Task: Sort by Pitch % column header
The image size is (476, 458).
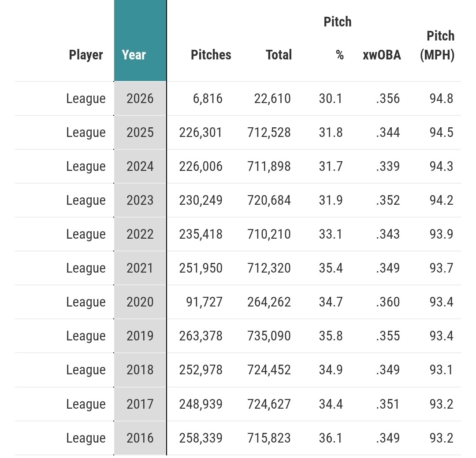Action: pos(338,39)
